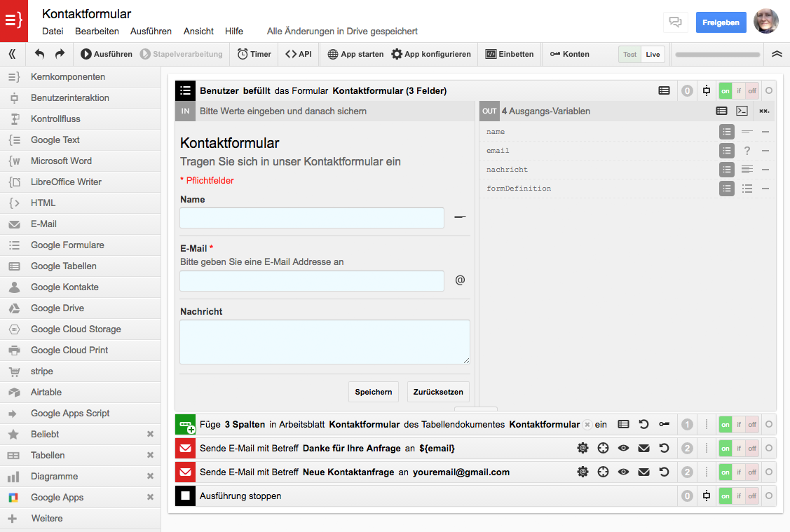Screen dimensions: 790x532
Task: Expand E-Mail category in sidebar
Action: pyautogui.click(x=80, y=224)
